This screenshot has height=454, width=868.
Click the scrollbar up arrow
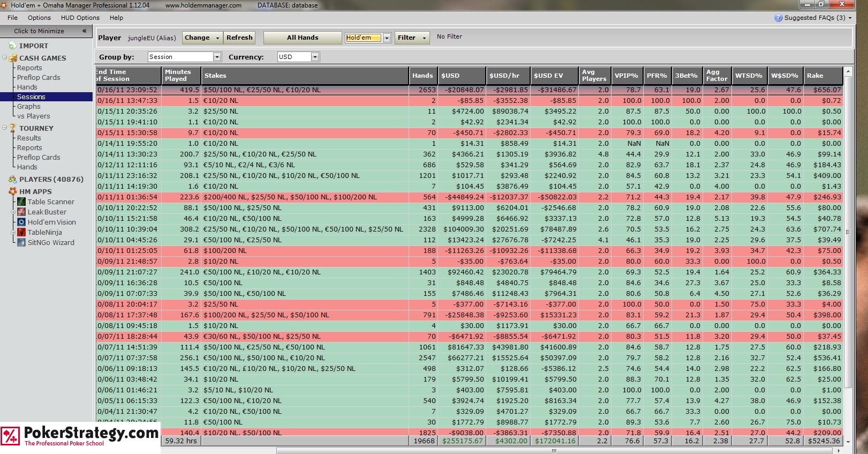(x=847, y=71)
